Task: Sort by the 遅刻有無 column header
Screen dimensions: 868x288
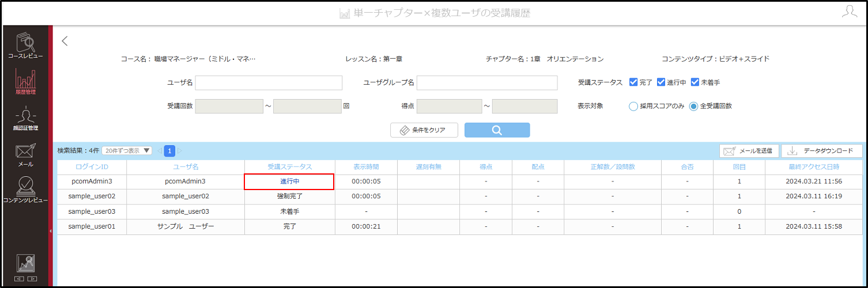Action: [x=428, y=166]
